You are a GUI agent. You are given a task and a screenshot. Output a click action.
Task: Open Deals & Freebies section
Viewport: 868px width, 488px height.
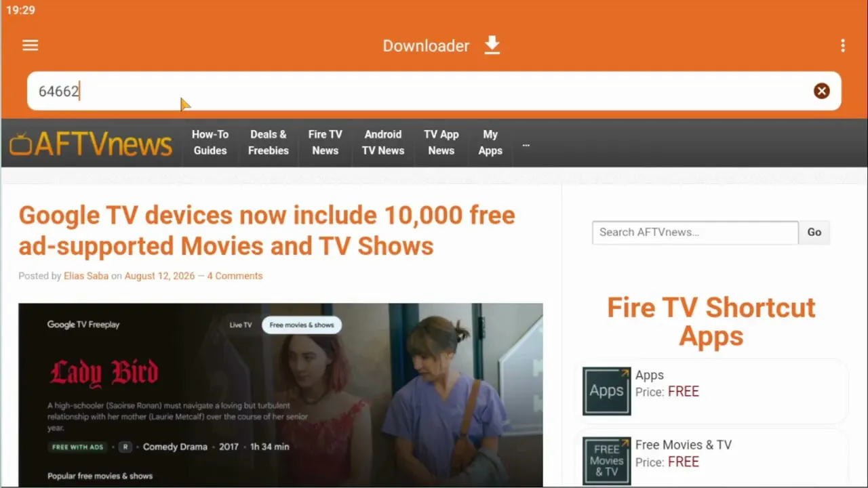[x=269, y=142]
